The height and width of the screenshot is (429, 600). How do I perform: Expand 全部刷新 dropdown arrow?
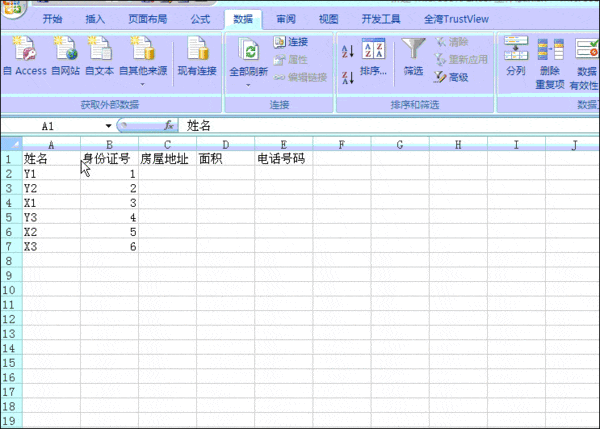(x=248, y=85)
